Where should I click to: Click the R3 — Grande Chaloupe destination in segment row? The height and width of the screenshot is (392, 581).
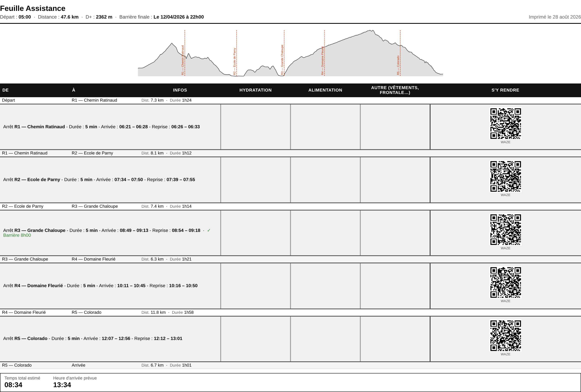pyautogui.click(x=95, y=206)
